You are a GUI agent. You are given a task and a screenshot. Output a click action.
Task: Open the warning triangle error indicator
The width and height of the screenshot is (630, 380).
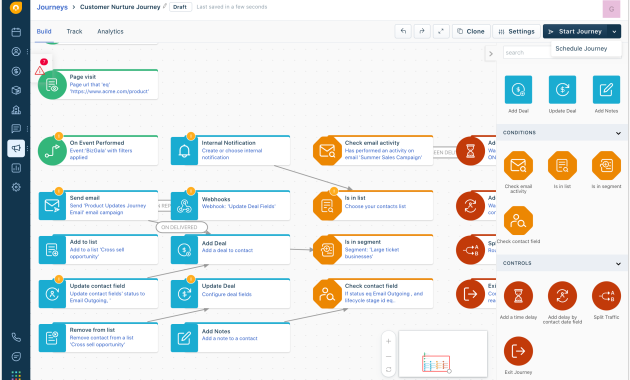(x=39, y=71)
